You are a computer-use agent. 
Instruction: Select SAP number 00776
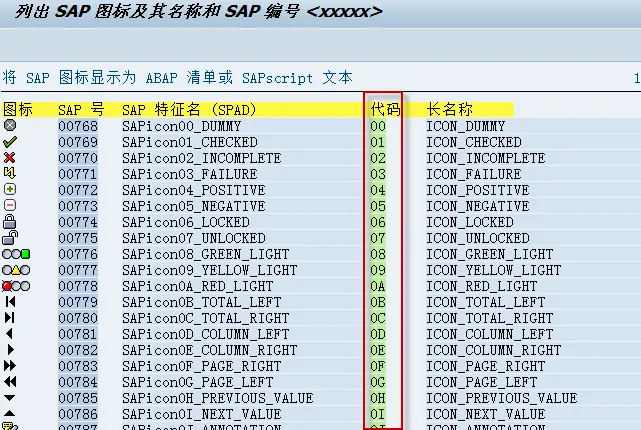pyautogui.click(x=78, y=254)
